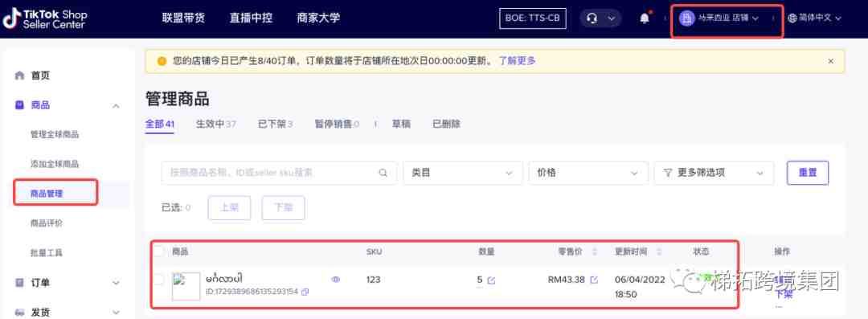Open the 价格 price dropdown
868x319 pixels.
588,173
